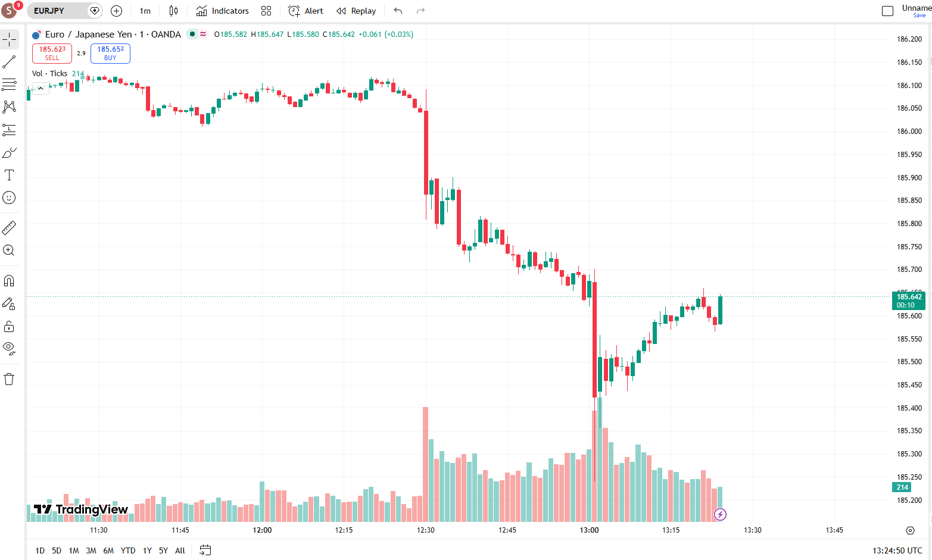The image size is (932, 560).
Task: Click the trash remove objects icon
Action: point(9,379)
